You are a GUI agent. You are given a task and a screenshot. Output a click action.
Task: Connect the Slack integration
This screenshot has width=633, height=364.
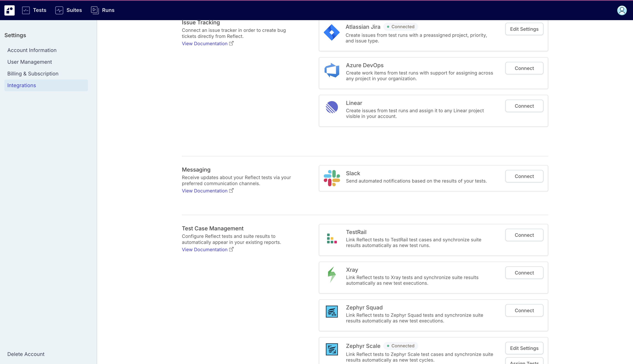click(x=524, y=176)
